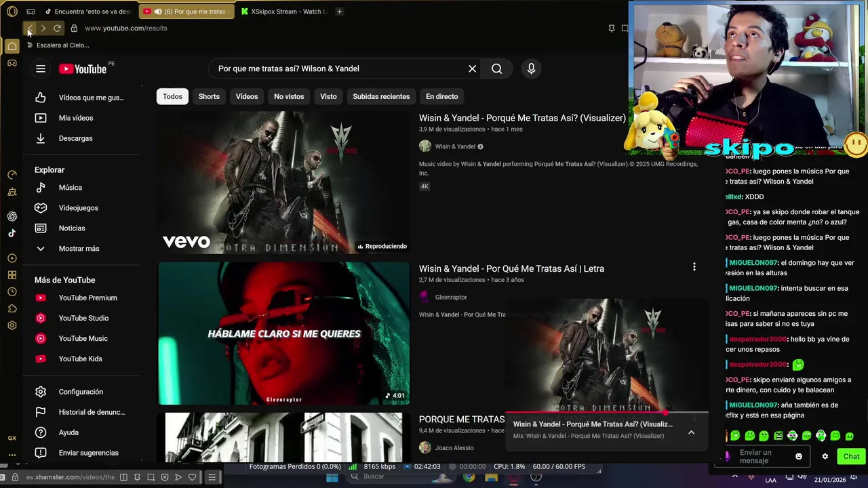The height and width of the screenshot is (488, 868).
Task: Switch to the TikTok 'Encuentra' tab
Action: coord(88,12)
